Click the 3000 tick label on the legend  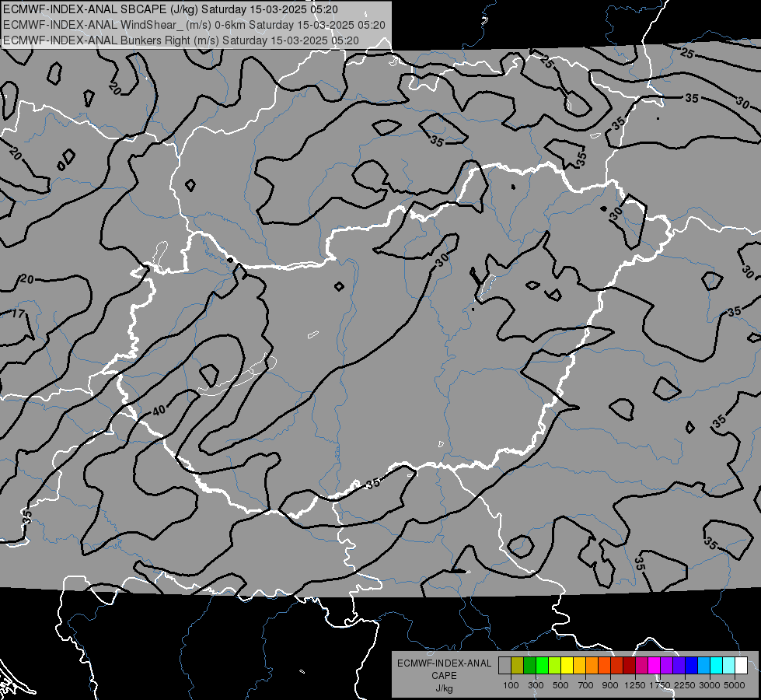710,685
